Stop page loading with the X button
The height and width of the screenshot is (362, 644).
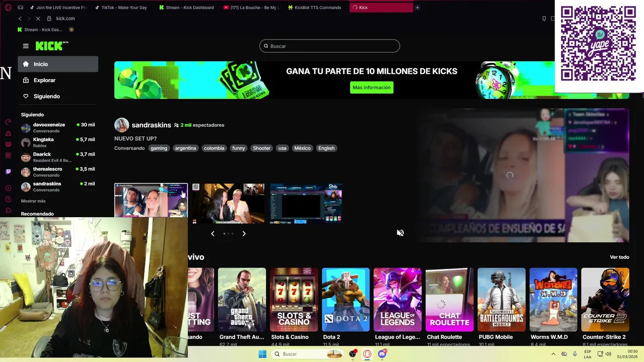(x=38, y=19)
